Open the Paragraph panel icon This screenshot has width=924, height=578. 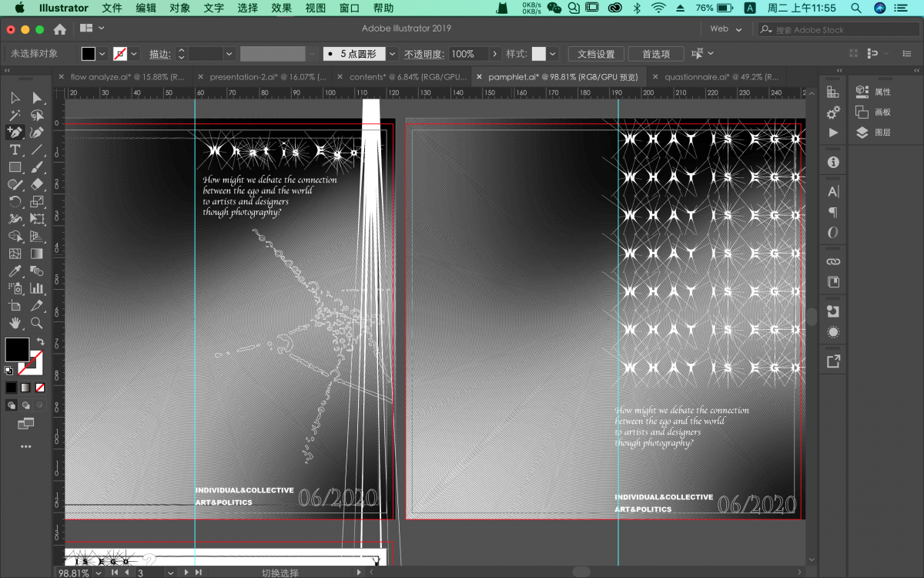pyautogui.click(x=833, y=212)
